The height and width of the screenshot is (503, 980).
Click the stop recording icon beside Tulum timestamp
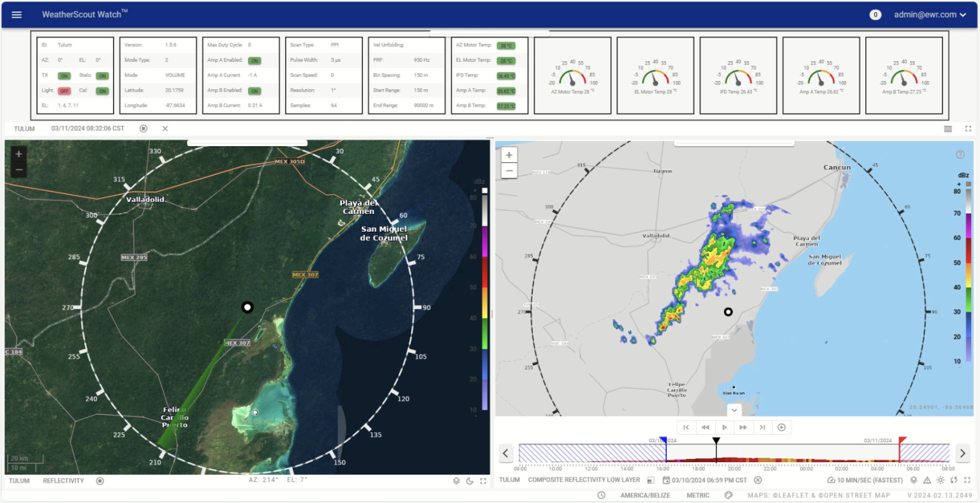143,128
